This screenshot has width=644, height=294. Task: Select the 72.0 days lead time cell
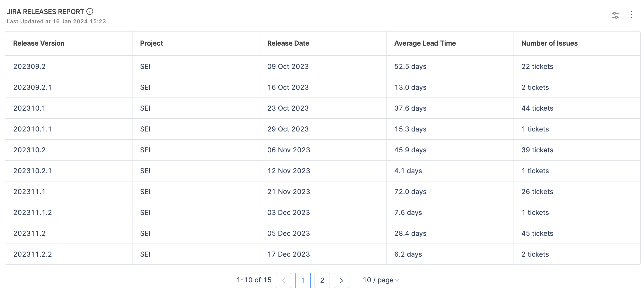(x=410, y=191)
